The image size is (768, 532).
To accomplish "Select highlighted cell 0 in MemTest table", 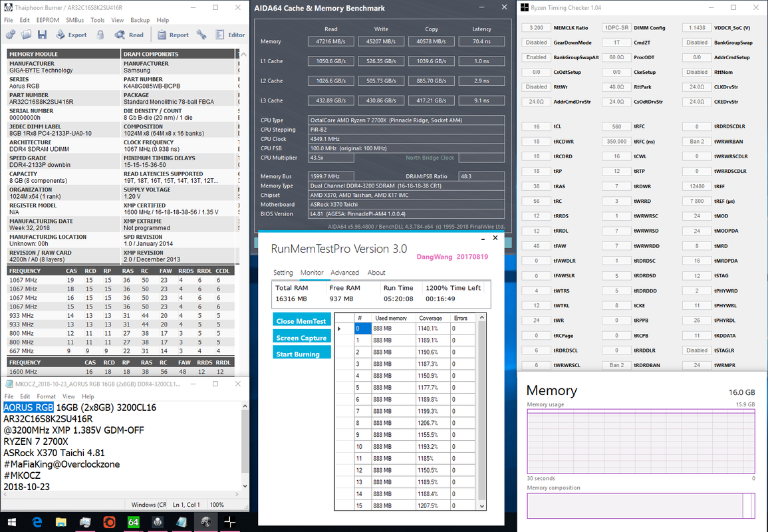I will [362, 329].
